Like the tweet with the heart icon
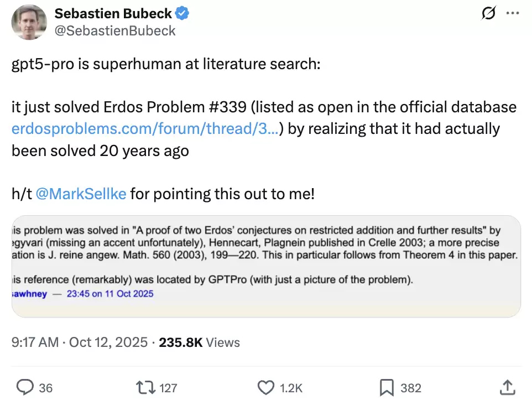Image resolution: width=532 pixels, height=405 pixels. pyautogui.click(x=267, y=387)
